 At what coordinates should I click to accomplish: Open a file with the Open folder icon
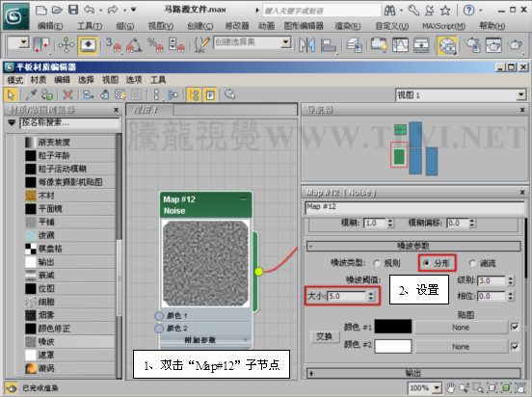pos(57,10)
